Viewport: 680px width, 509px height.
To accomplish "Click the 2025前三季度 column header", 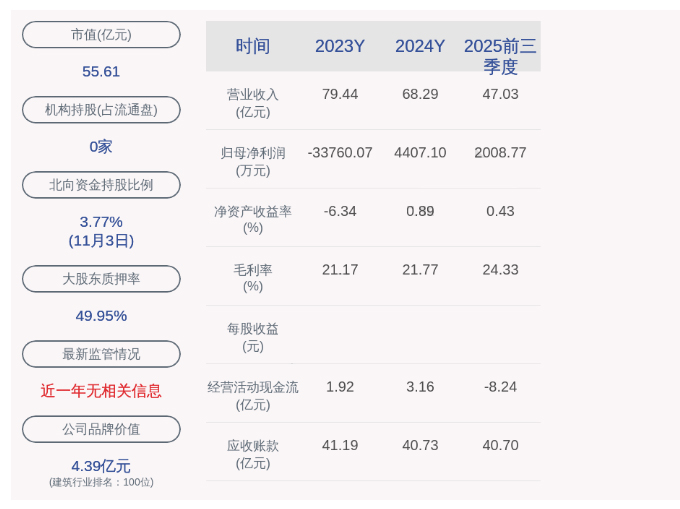I will click(500, 56).
